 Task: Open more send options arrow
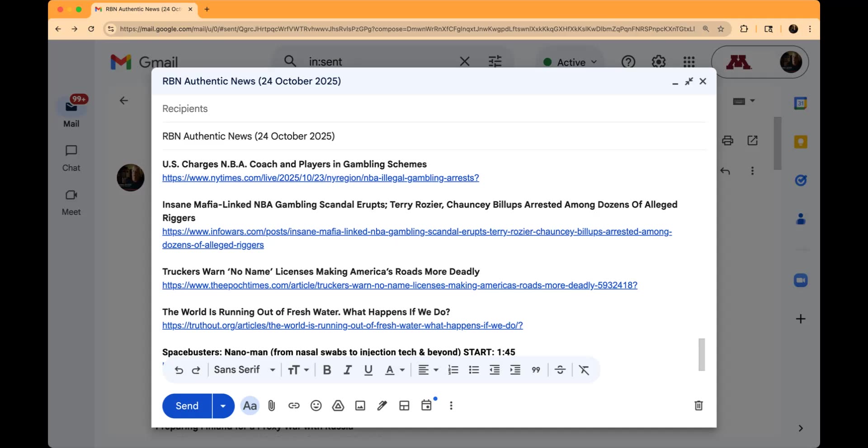[x=223, y=406]
